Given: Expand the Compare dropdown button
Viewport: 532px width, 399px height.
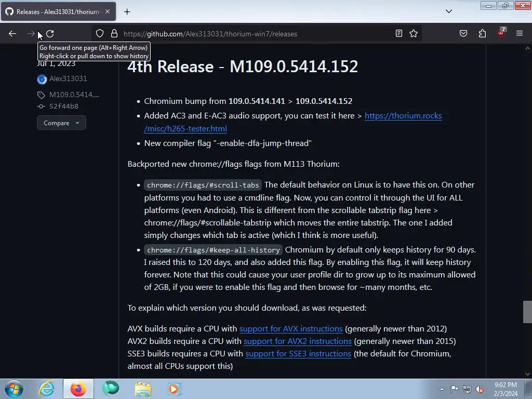Looking at the screenshot, I should pos(61,123).
